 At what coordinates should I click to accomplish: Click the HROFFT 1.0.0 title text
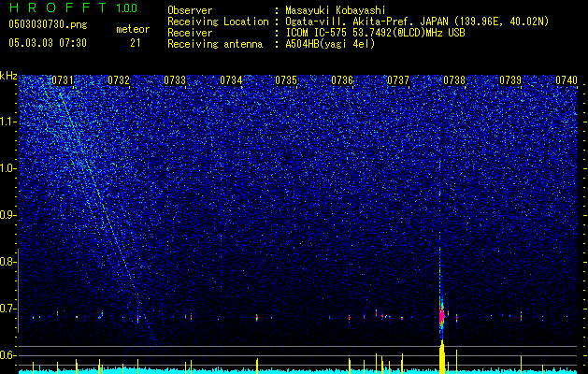pyautogui.click(x=73, y=7)
